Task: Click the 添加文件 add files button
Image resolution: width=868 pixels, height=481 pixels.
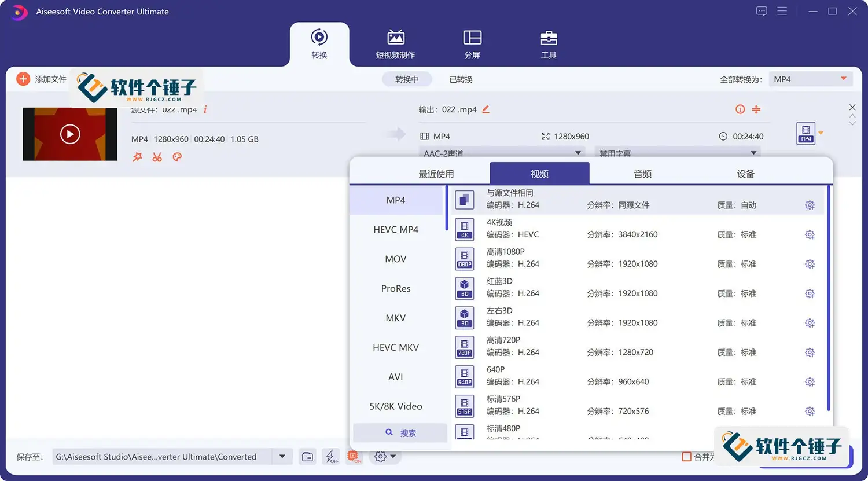Action: pyautogui.click(x=41, y=79)
